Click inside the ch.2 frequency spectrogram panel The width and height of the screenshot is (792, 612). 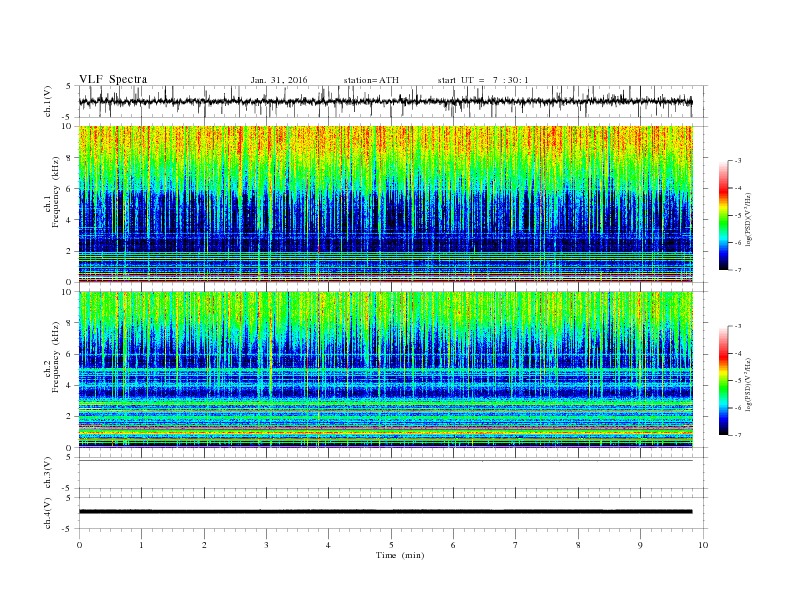(385, 369)
